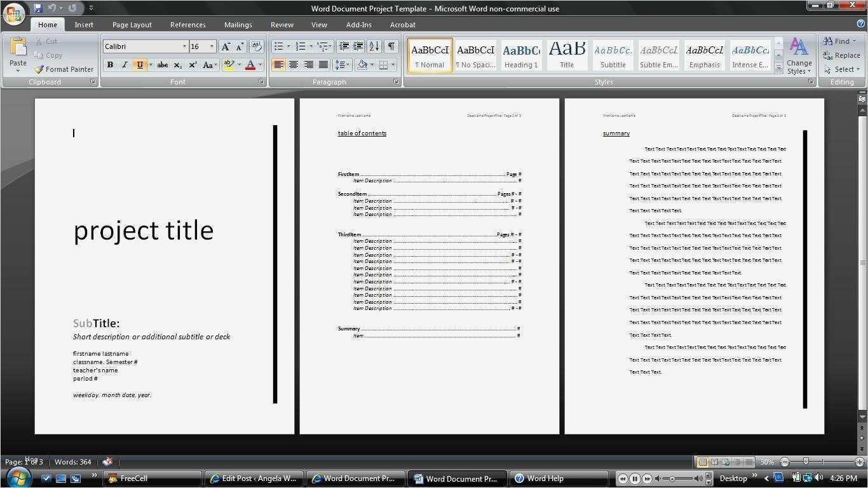Apply italic formatting
Image resolution: width=868 pixels, height=488 pixels.
click(125, 64)
